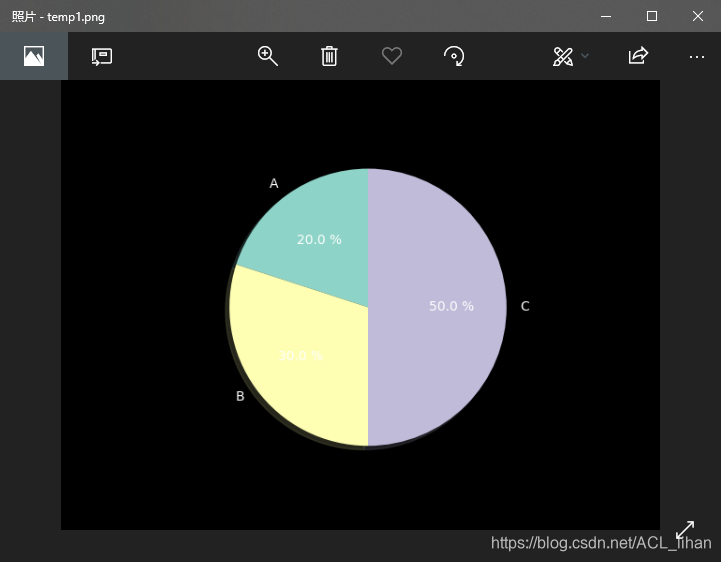Expand the Edit & Create dropdown chevron

[x=585, y=56]
